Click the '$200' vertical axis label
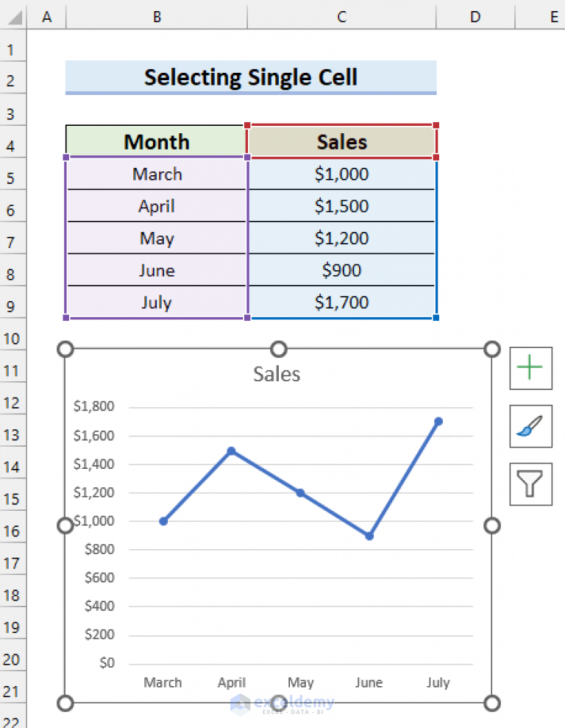The height and width of the screenshot is (728, 565). 99,635
